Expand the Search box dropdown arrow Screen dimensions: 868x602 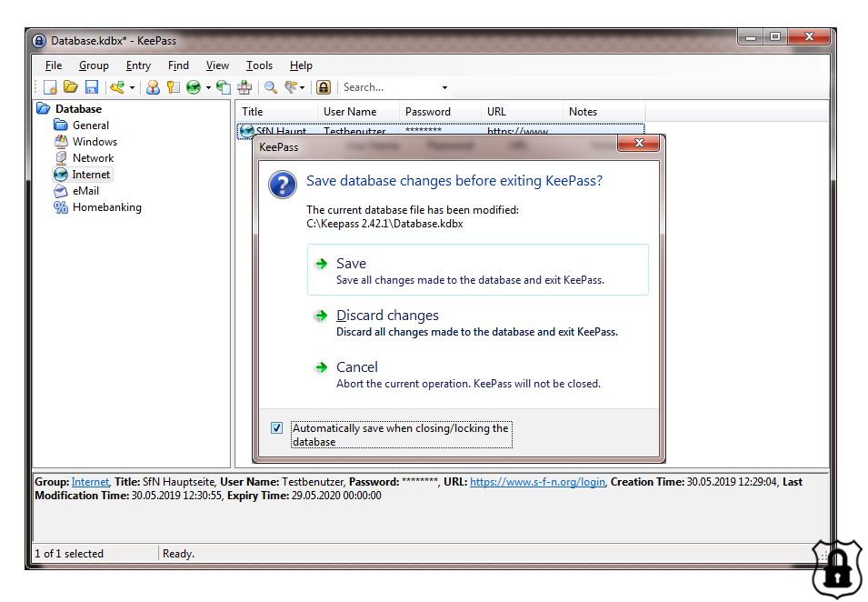444,87
